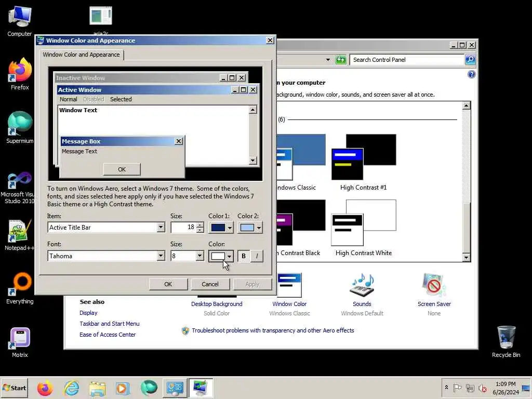Image resolution: width=532 pixels, height=399 pixels.
Task: Open Control Panel help icon
Action: [471, 74]
